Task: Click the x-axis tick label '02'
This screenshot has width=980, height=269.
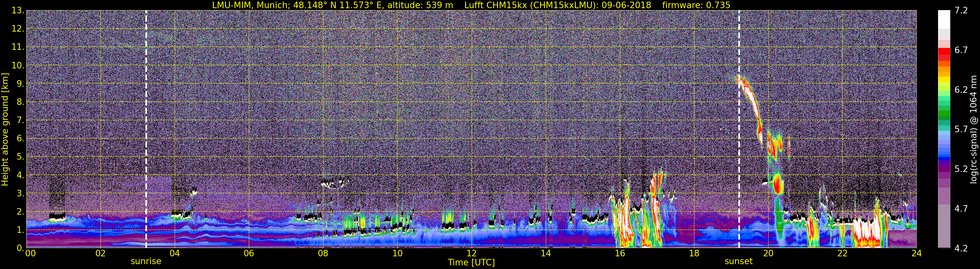Action: click(101, 253)
